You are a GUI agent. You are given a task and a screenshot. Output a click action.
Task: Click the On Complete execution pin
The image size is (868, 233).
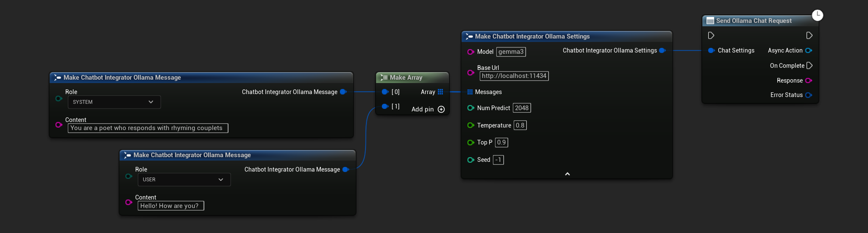point(809,66)
